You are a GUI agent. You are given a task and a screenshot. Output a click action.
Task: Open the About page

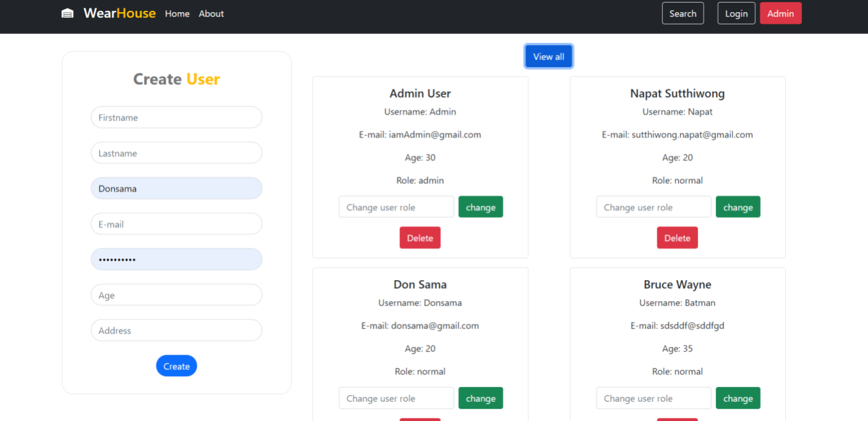(x=211, y=13)
